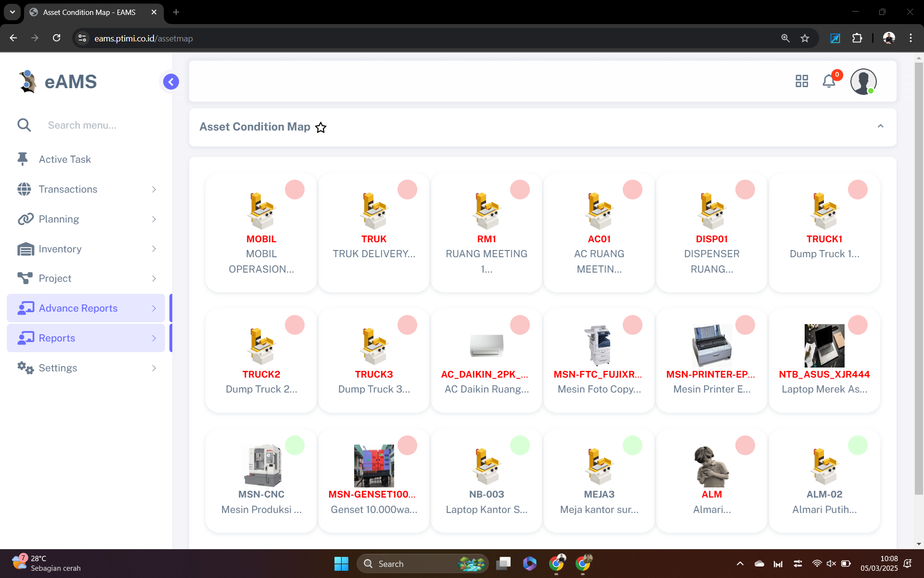Collapse sidebar with blue arrow button

tap(171, 82)
